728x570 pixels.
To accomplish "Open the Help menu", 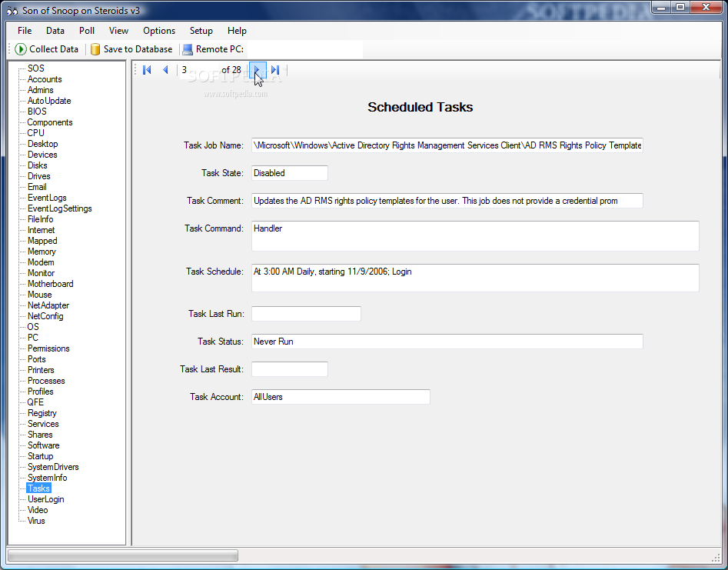I will (x=237, y=31).
